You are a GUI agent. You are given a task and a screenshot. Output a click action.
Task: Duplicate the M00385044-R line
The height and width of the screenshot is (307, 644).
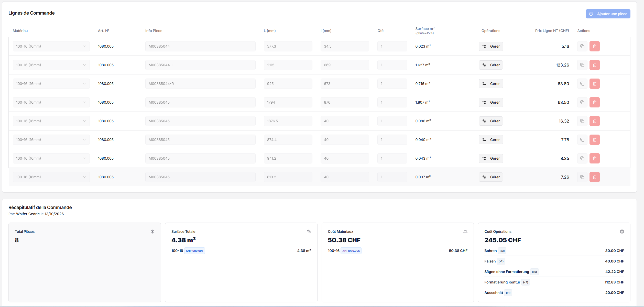(582, 84)
